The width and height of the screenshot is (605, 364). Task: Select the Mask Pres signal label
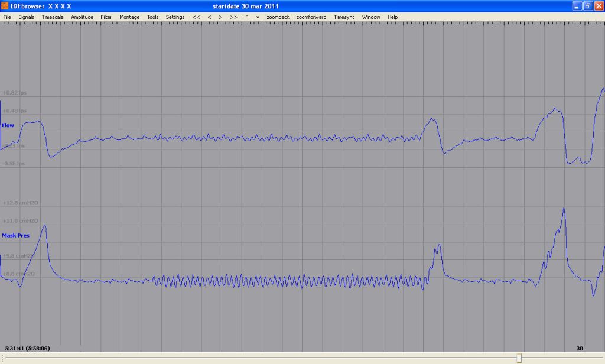tap(15, 235)
